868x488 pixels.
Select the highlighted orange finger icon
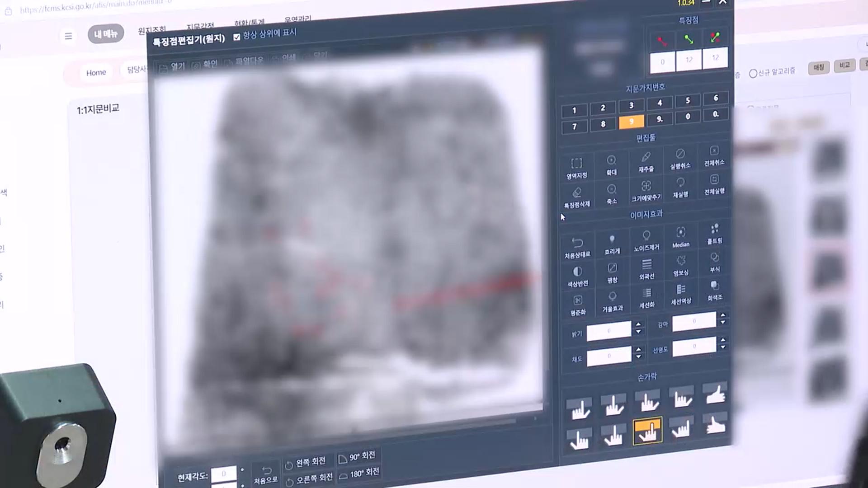coord(647,431)
